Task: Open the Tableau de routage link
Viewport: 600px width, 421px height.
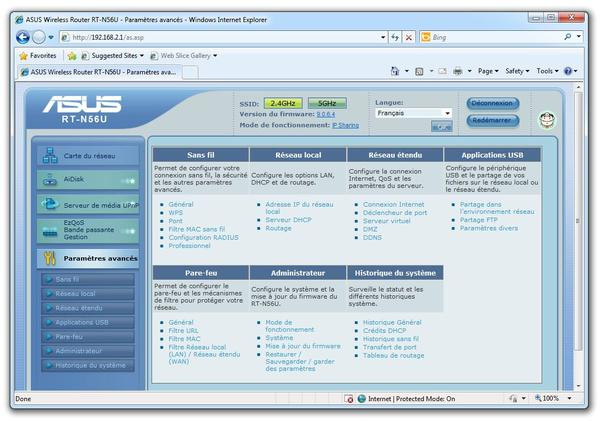Action: click(x=393, y=356)
